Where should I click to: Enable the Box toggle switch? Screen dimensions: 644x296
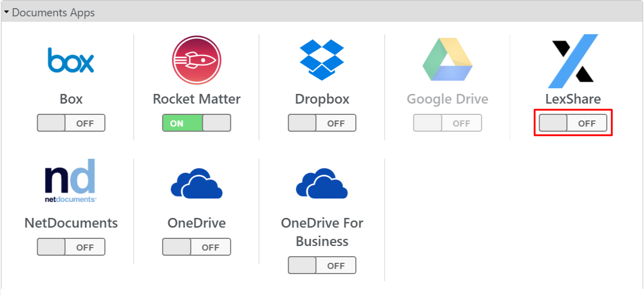pyautogui.click(x=71, y=123)
